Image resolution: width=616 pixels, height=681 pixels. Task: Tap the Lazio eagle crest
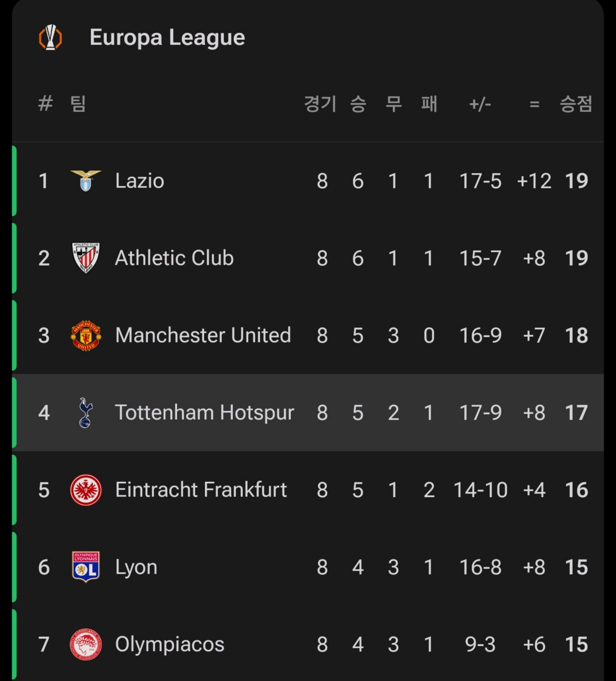tap(86, 180)
